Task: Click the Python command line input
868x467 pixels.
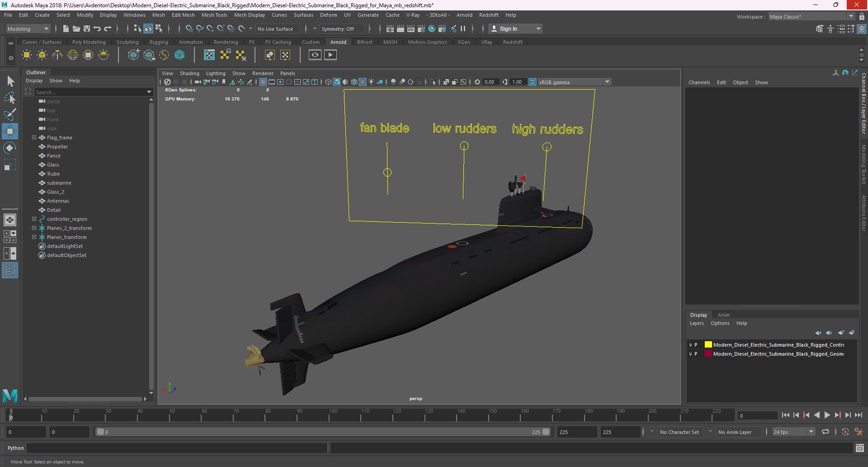Action: pyautogui.click(x=176, y=448)
